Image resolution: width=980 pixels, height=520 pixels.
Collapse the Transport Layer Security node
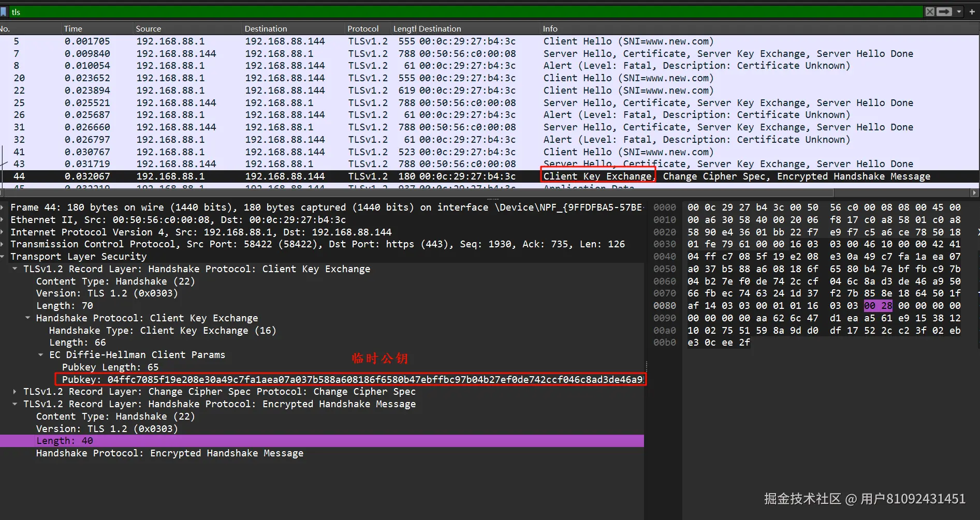tap(3, 257)
